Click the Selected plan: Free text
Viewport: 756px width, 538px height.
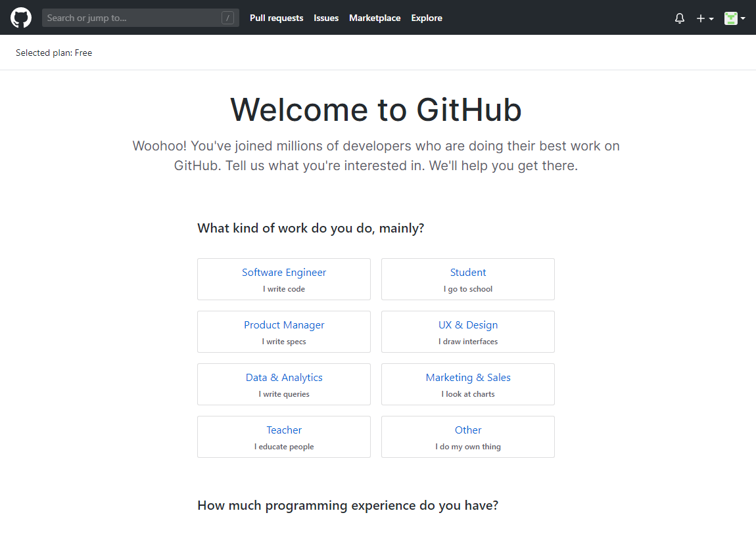coord(54,53)
